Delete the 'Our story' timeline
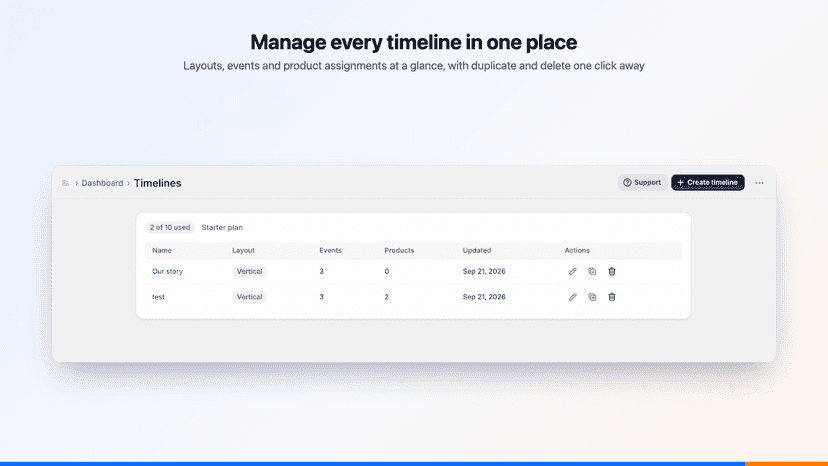This screenshot has width=828, height=466. 611,272
